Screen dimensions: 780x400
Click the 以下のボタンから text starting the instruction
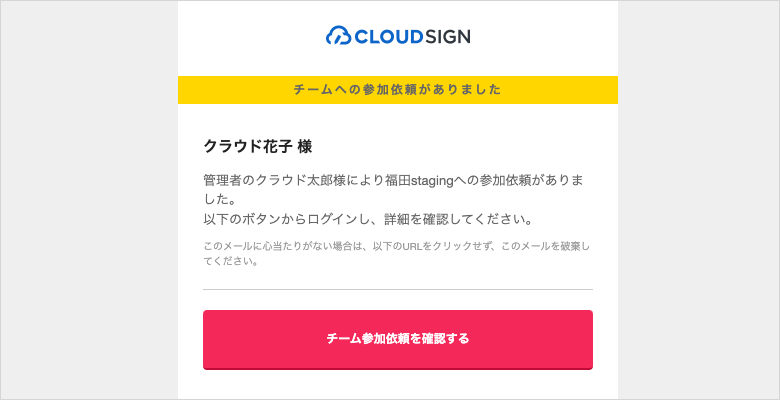(249, 219)
